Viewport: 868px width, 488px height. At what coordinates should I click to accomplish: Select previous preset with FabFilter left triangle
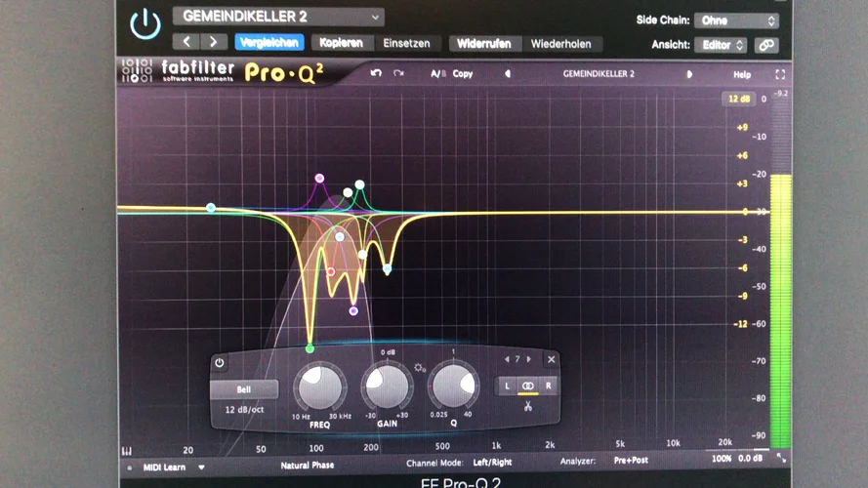click(507, 73)
